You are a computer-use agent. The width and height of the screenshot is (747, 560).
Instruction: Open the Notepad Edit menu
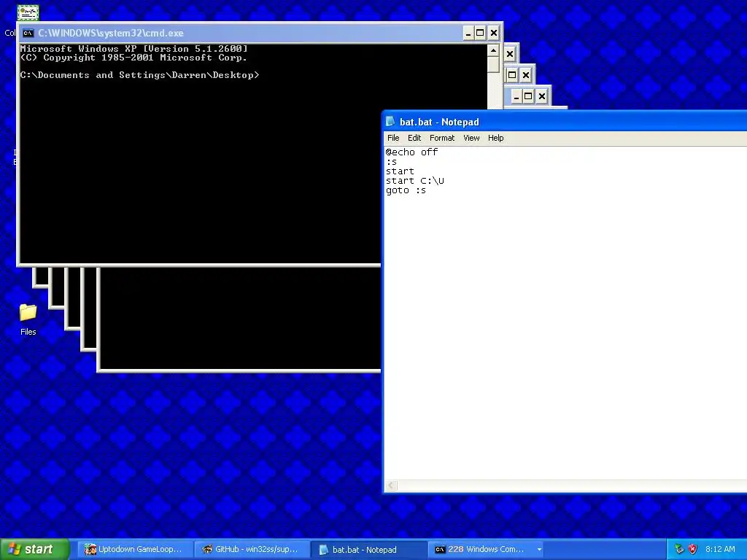pos(414,138)
